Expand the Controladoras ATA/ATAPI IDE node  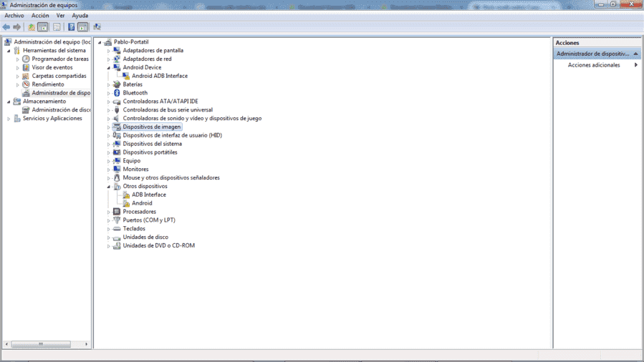[108, 102]
